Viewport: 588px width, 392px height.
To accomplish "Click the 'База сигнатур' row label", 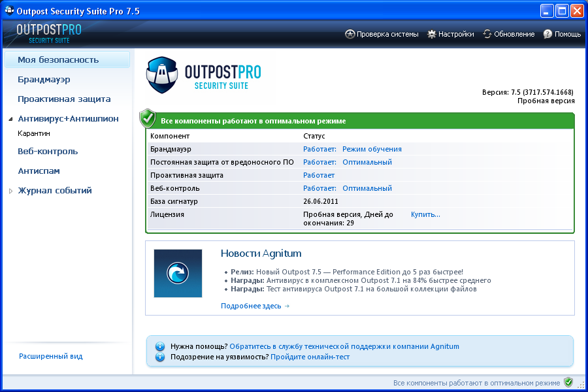I will pos(174,201).
